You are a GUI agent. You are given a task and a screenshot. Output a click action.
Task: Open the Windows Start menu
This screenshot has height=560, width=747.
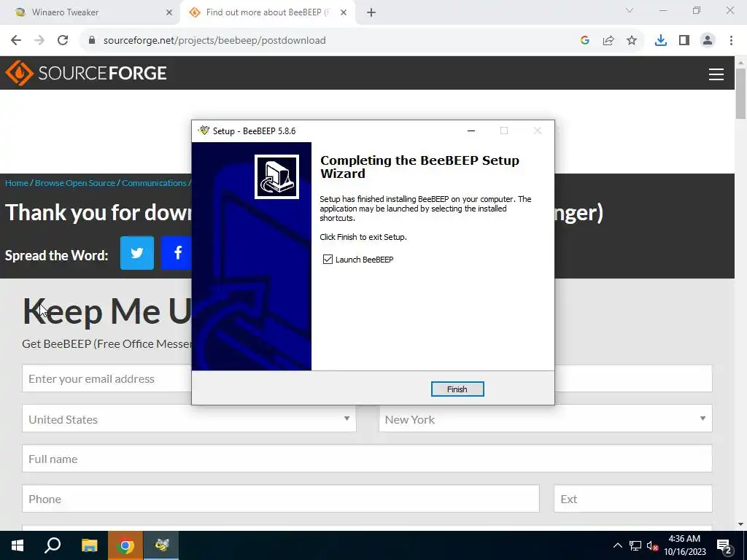pyautogui.click(x=18, y=545)
